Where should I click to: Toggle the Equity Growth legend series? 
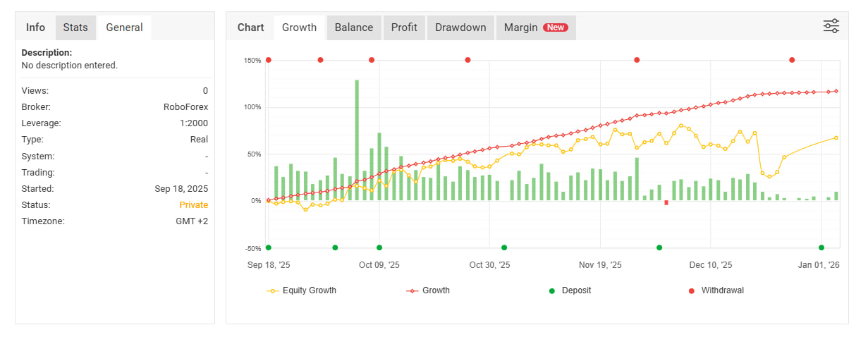(302, 290)
